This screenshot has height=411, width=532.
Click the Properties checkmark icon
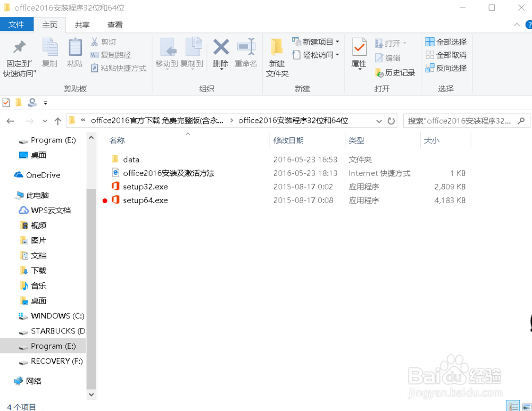(359, 47)
